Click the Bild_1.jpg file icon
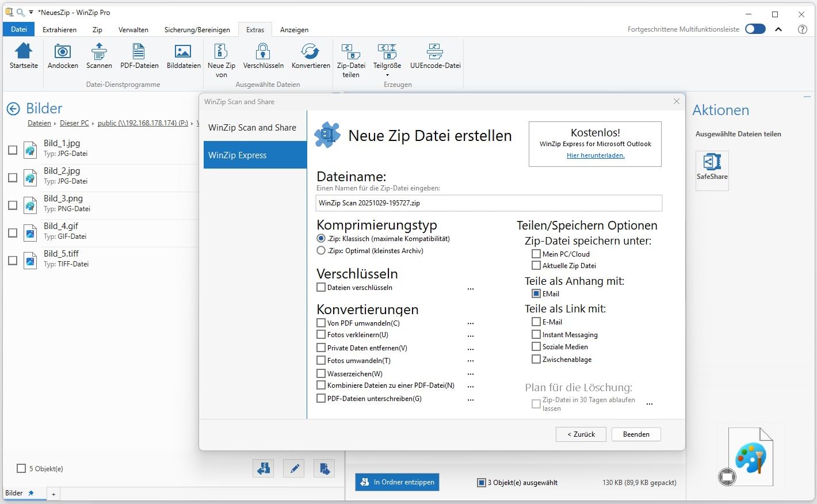817x504 pixels. point(30,150)
